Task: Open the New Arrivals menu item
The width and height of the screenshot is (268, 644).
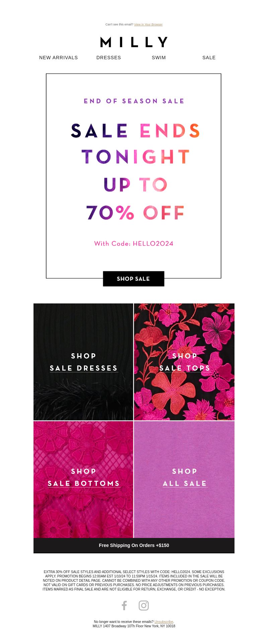Action: click(59, 58)
